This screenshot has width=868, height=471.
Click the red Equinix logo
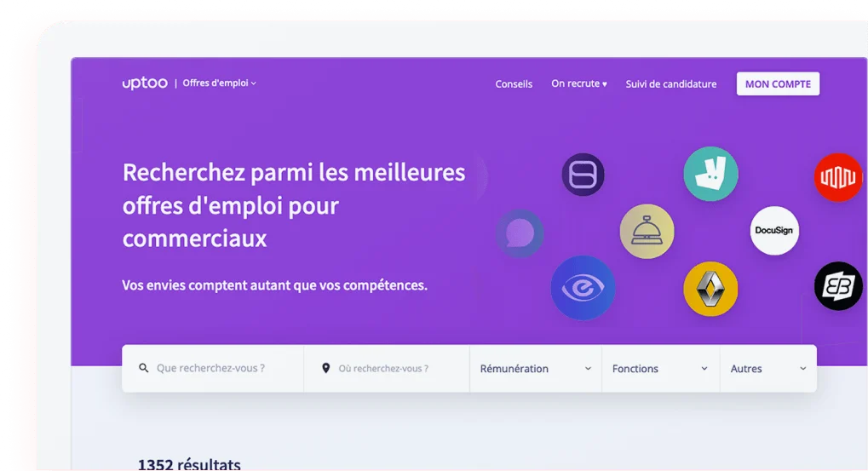[x=838, y=177]
